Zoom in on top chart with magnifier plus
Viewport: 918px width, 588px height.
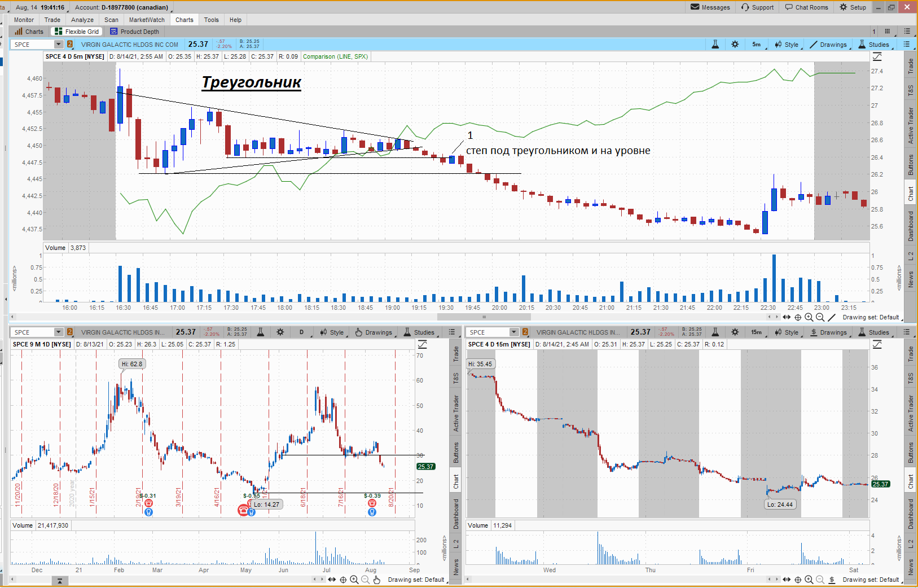pos(809,317)
